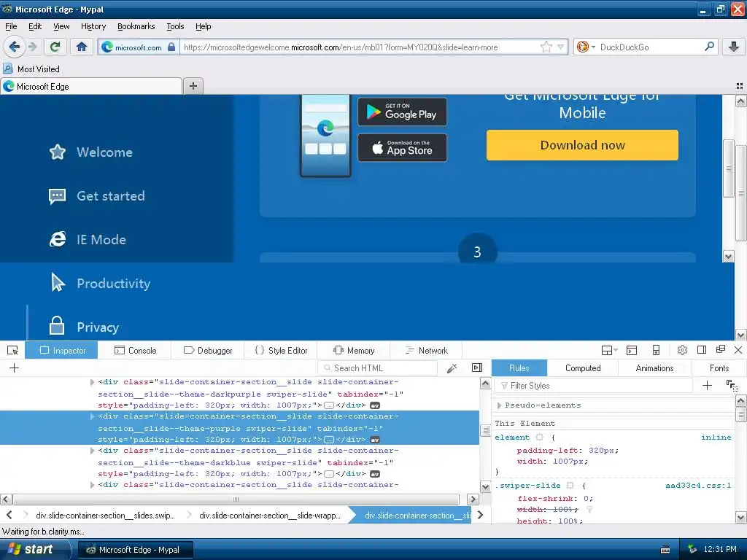The width and height of the screenshot is (747, 560).
Task: Click the ev badge on the selected purple slide
Action: coord(375,440)
